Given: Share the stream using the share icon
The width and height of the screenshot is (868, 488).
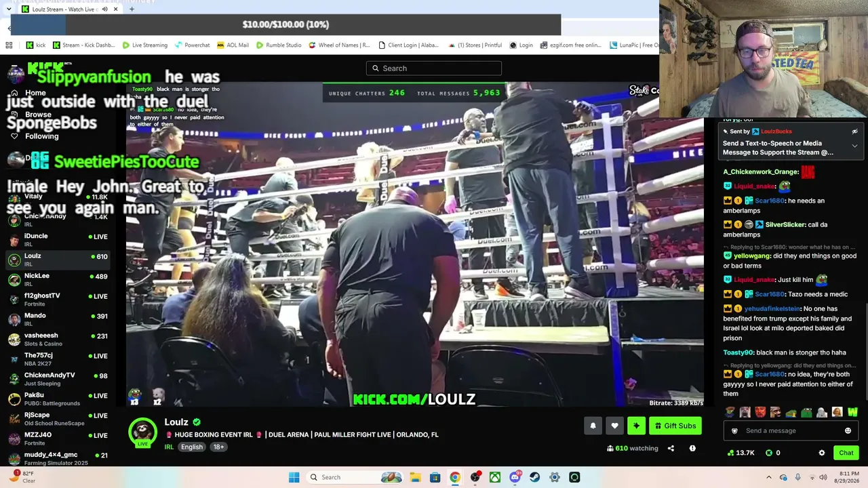Looking at the screenshot, I should (671, 448).
